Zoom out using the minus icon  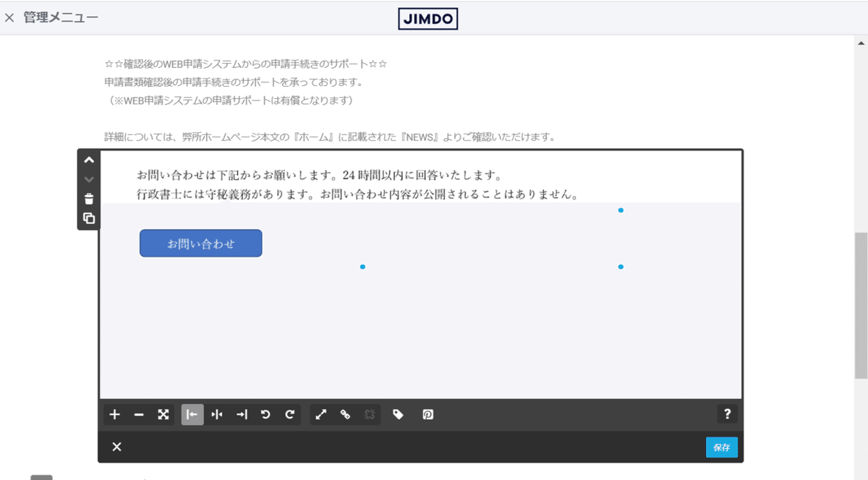coord(137,414)
